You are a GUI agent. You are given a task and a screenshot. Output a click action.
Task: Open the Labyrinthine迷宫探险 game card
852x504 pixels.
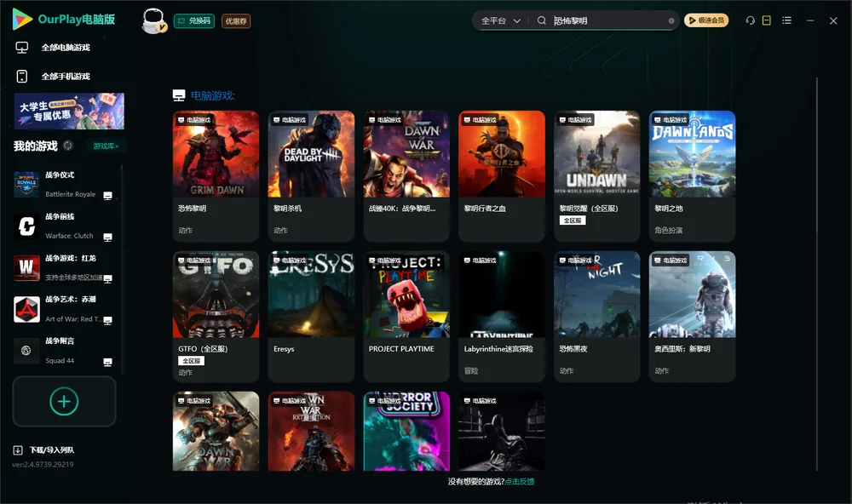502,317
